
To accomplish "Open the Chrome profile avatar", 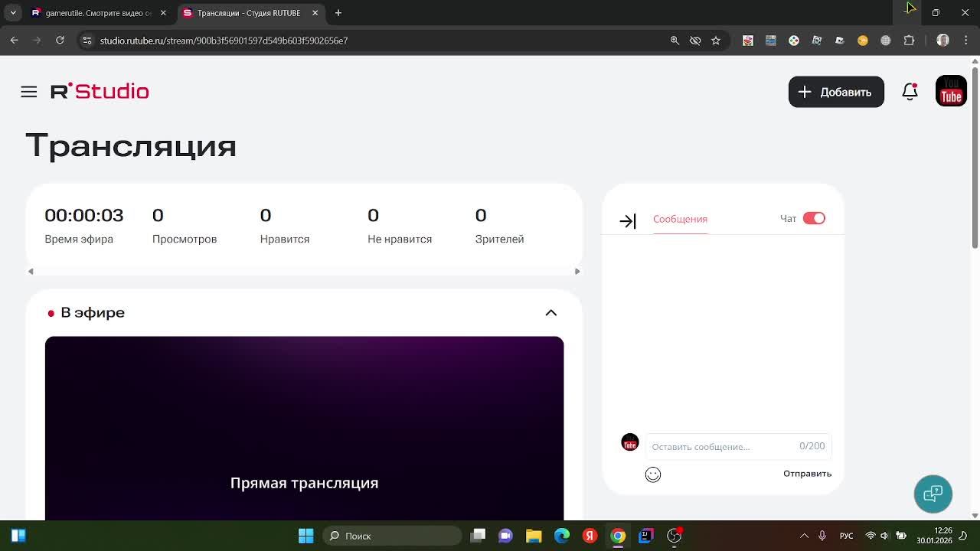I will point(942,41).
